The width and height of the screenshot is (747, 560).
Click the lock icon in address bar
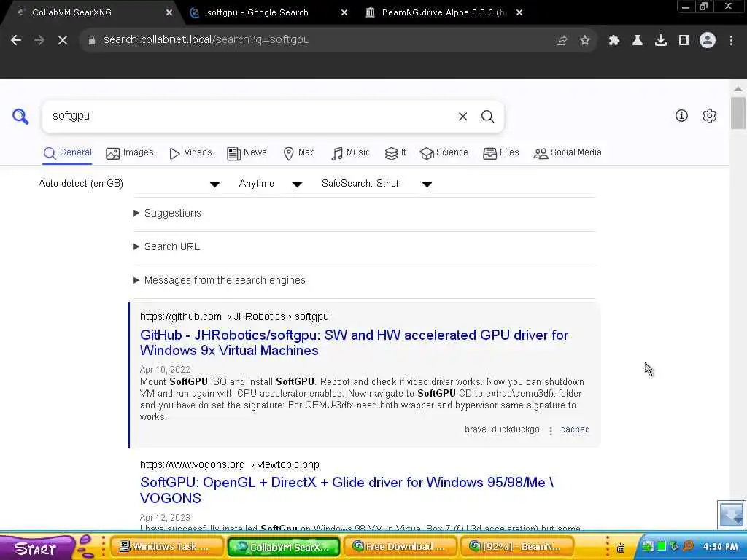point(92,40)
